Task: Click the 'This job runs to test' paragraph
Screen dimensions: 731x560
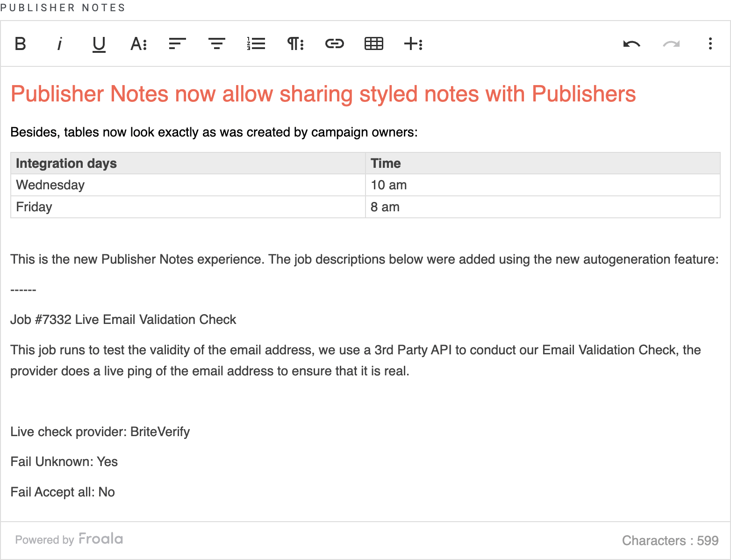Action: 355,360
